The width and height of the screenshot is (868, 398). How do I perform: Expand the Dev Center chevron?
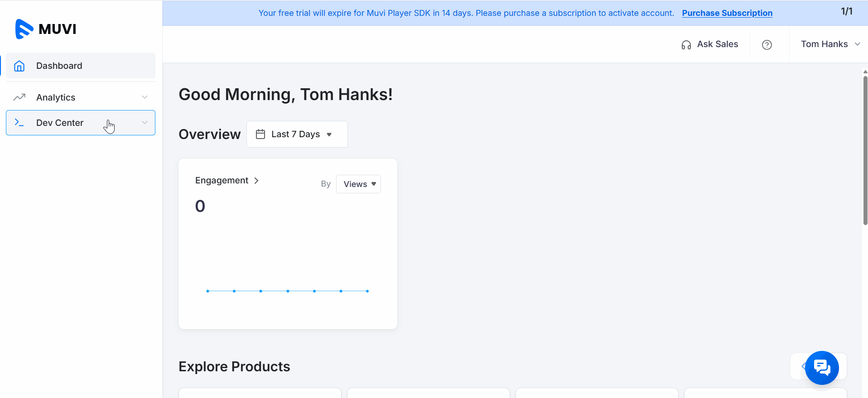click(x=145, y=123)
